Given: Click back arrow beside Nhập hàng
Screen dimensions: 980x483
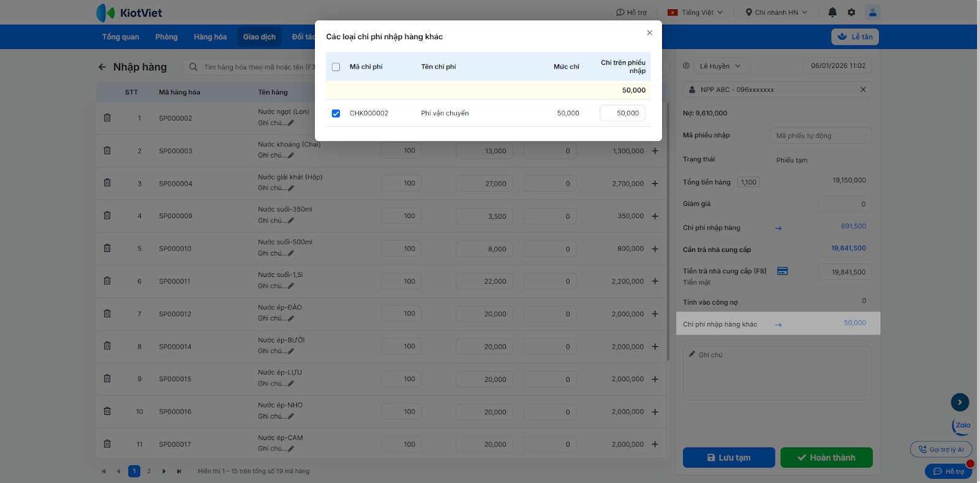Looking at the screenshot, I should point(102,67).
